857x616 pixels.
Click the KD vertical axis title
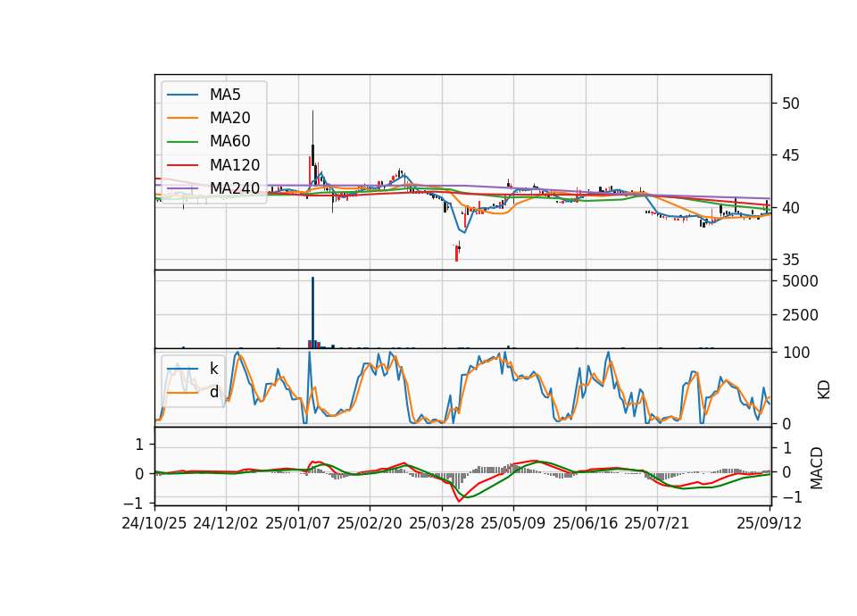pyautogui.click(x=824, y=390)
